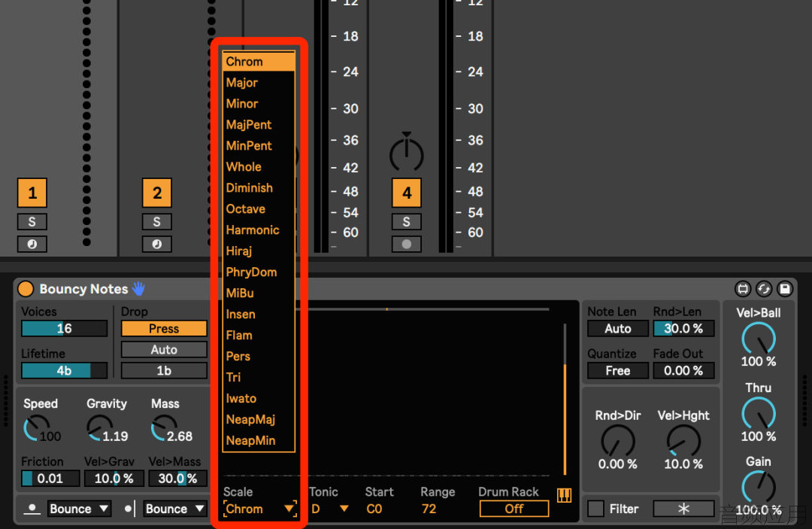
Task: Click the hot-swap preset icon in device header
Action: [x=764, y=289]
